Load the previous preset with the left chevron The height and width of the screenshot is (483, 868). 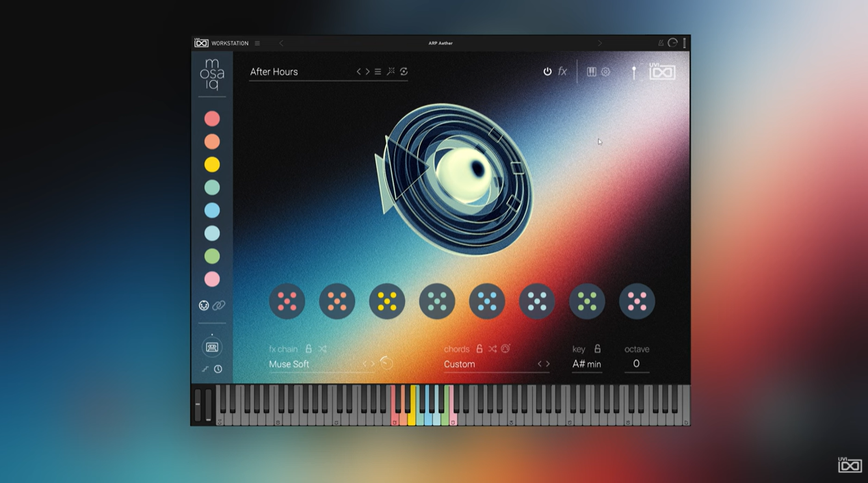point(358,71)
